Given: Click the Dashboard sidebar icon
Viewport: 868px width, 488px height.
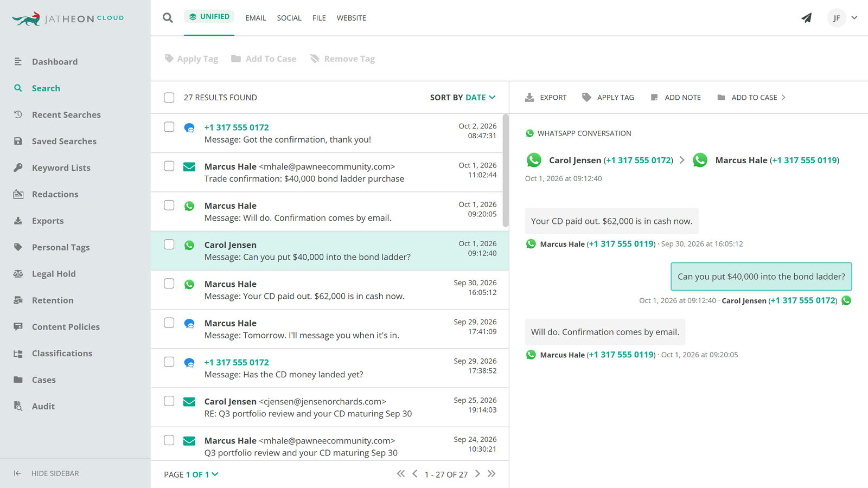Looking at the screenshot, I should 18,62.
